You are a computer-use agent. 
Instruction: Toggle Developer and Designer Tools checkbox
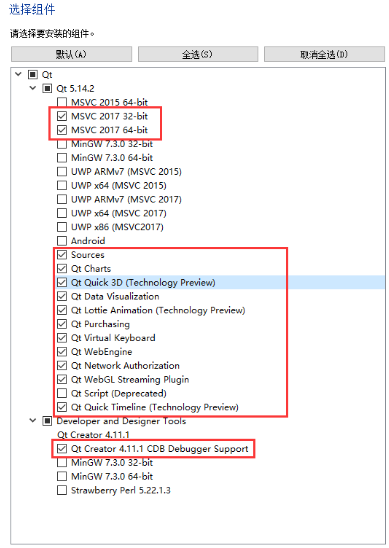tap(47, 421)
